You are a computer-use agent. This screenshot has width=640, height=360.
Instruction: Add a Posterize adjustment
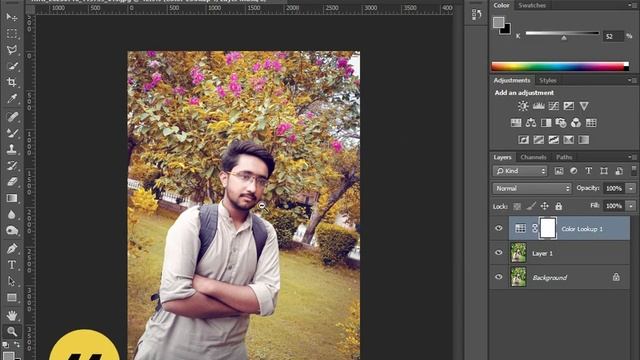tap(539, 140)
